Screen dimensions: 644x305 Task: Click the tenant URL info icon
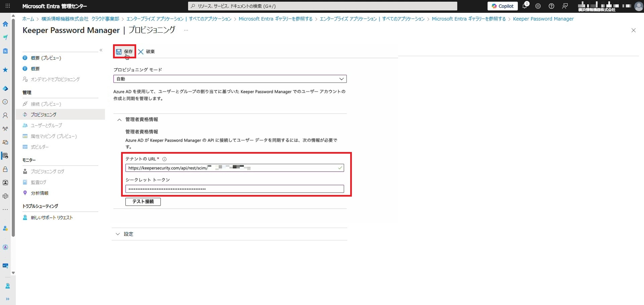[x=164, y=159]
